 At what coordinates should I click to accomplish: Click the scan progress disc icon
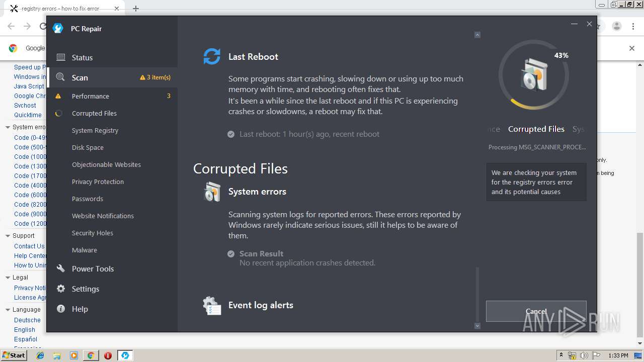tap(534, 75)
